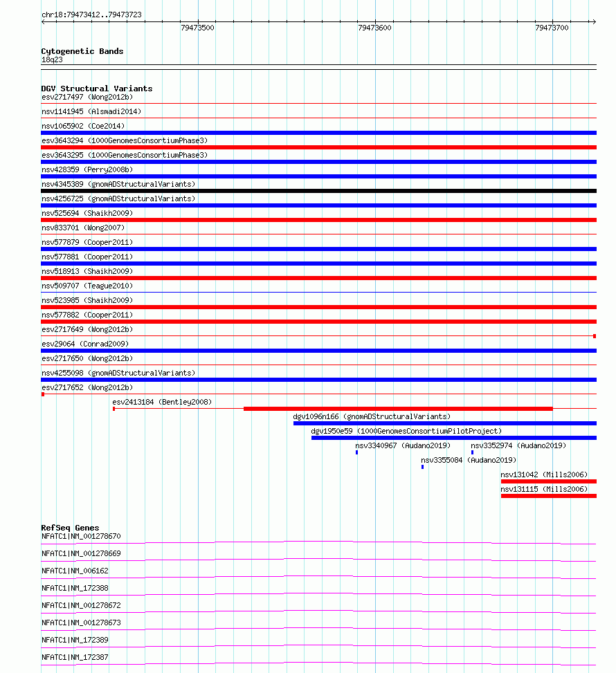Select the RefSeq Genes track title
Image resolution: width=616 pixels, height=673 pixels.
coord(70,528)
